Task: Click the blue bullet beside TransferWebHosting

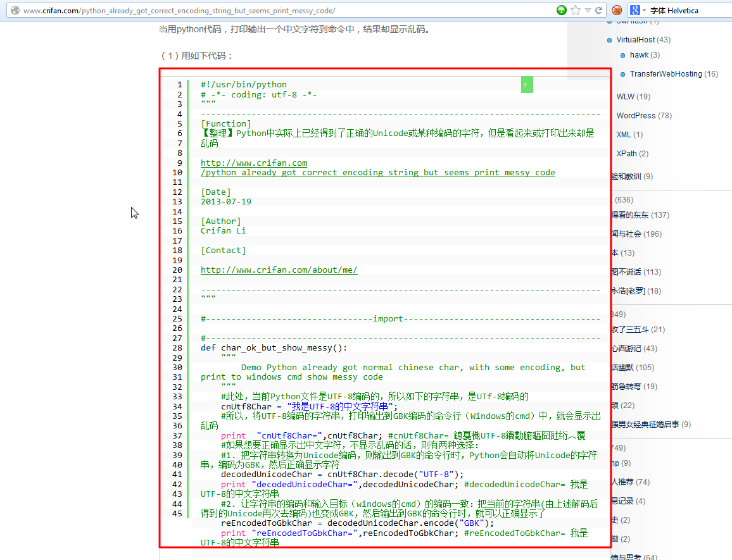Action: click(x=622, y=74)
